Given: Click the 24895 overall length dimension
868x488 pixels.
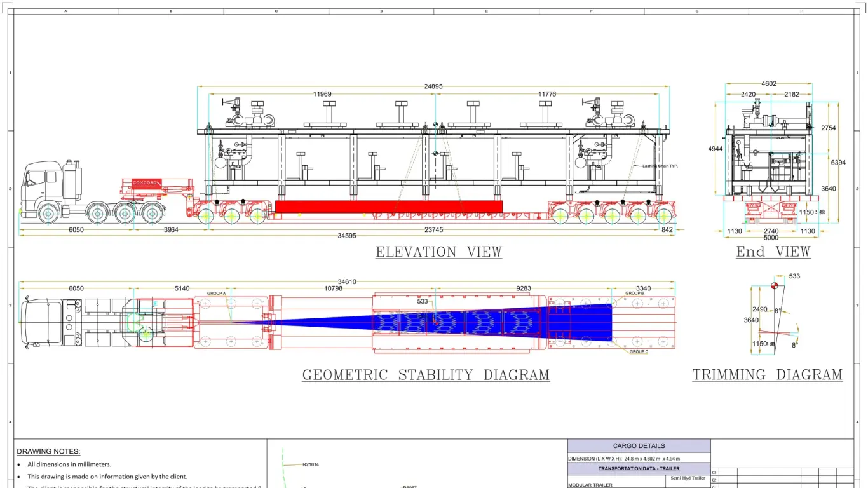Looking at the screenshot, I should 433,86.
